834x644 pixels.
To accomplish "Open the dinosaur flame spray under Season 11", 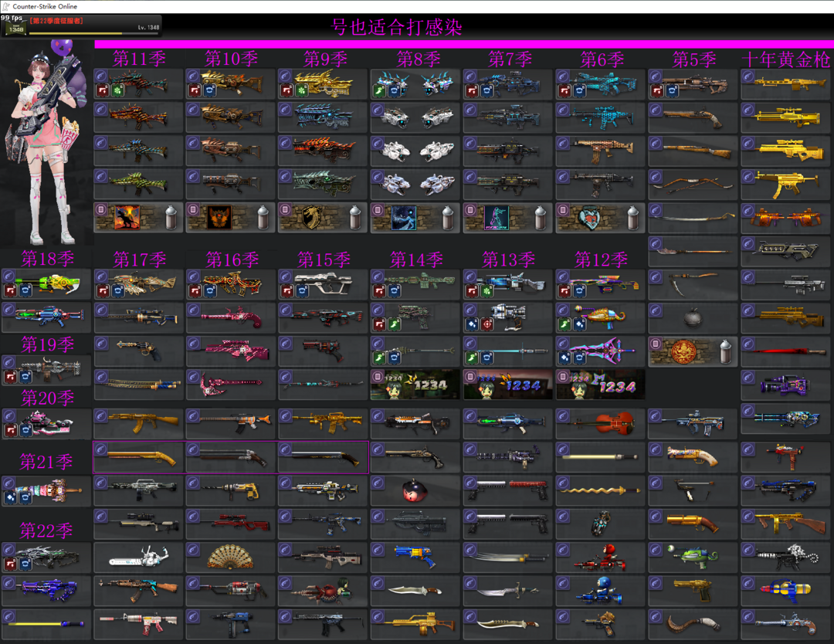I will tap(138, 218).
